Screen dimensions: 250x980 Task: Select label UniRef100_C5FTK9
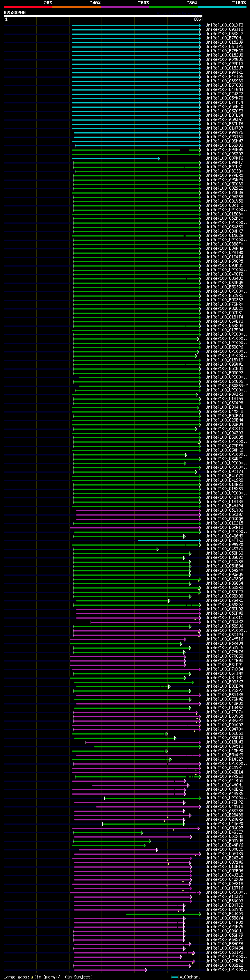click(224, 854)
